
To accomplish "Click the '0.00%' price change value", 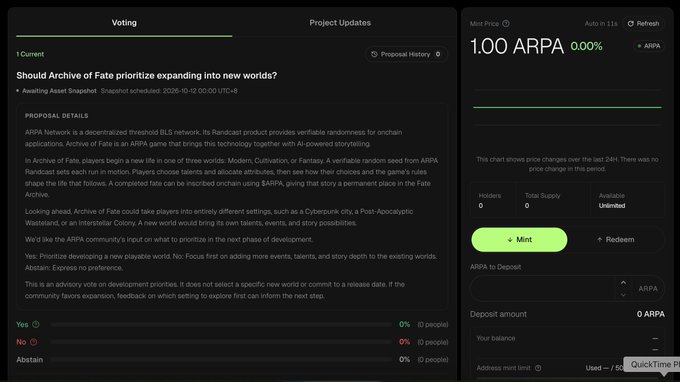I will pyautogui.click(x=586, y=46).
